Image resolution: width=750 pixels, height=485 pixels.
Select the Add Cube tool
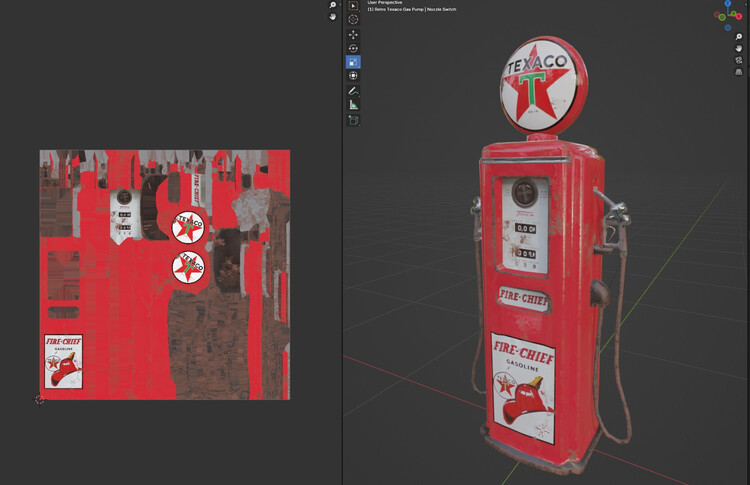pyautogui.click(x=353, y=120)
